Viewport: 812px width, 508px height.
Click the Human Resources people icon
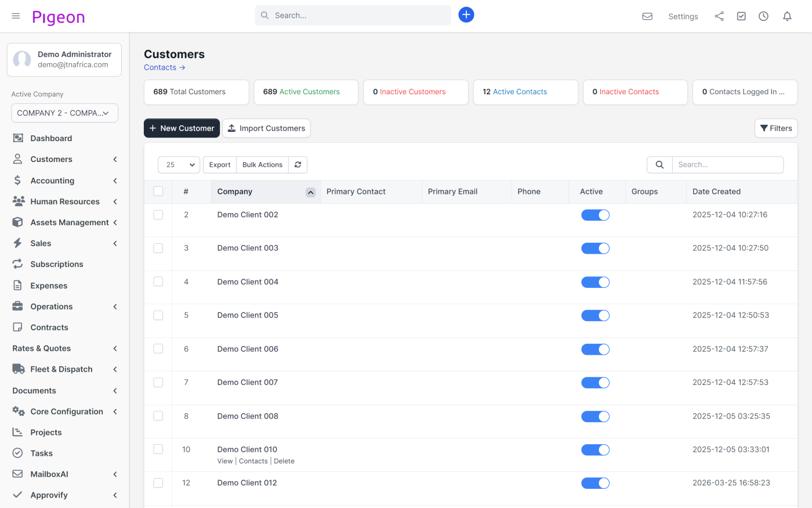click(19, 201)
